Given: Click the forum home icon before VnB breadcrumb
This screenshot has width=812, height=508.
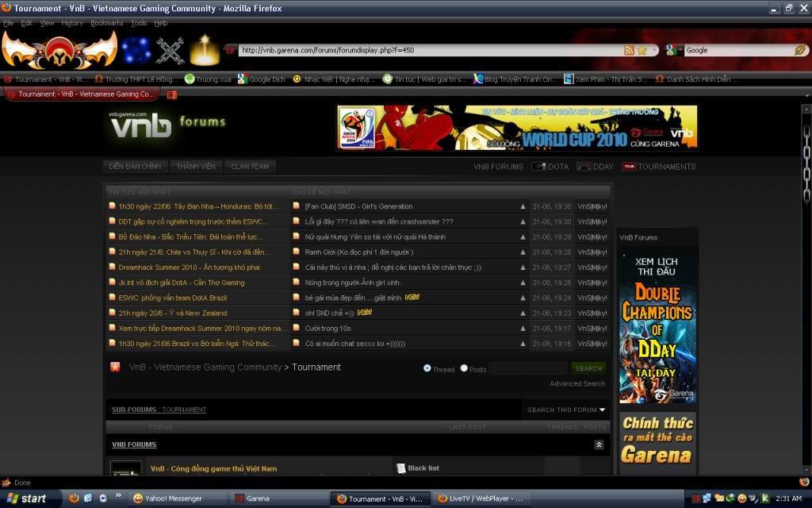Looking at the screenshot, I should (x=115, y=367).
